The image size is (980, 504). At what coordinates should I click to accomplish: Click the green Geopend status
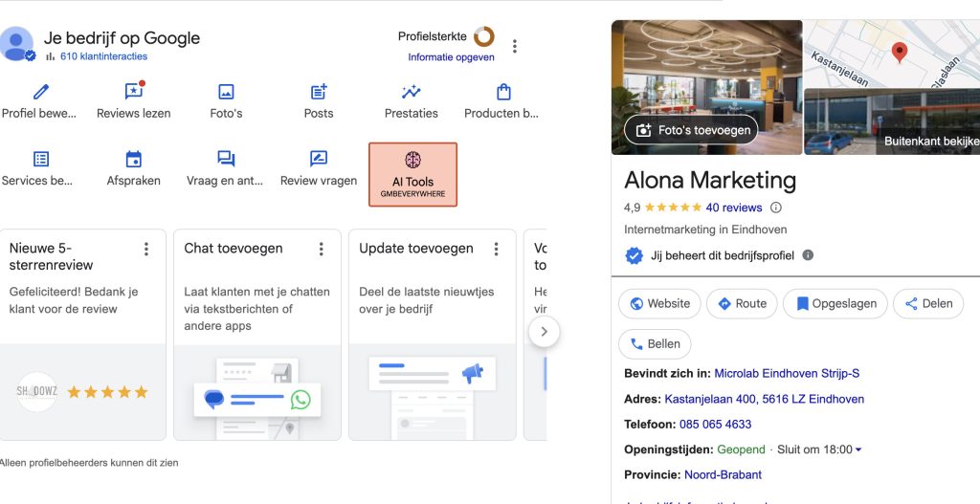[741, 449]
